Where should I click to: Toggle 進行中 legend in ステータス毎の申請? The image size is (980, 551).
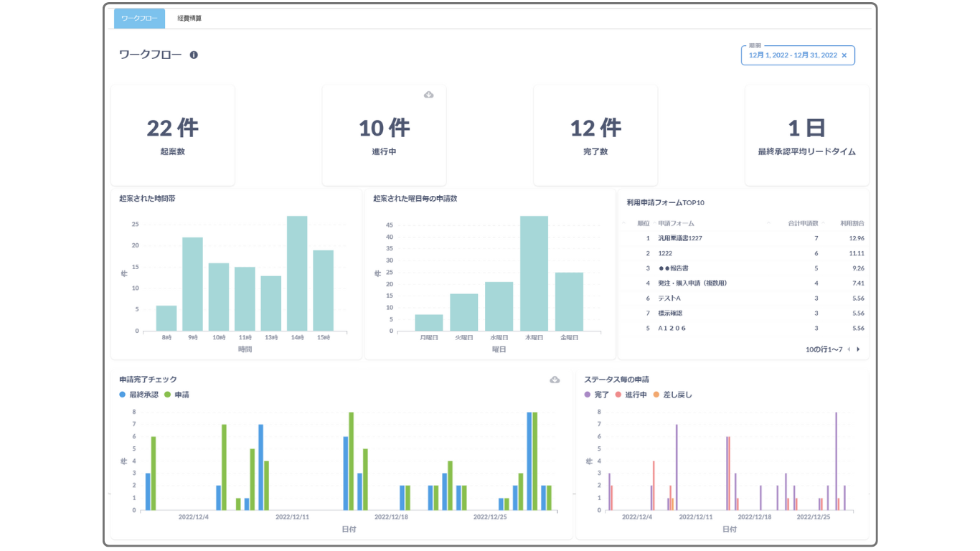click(x=631, y=395)
